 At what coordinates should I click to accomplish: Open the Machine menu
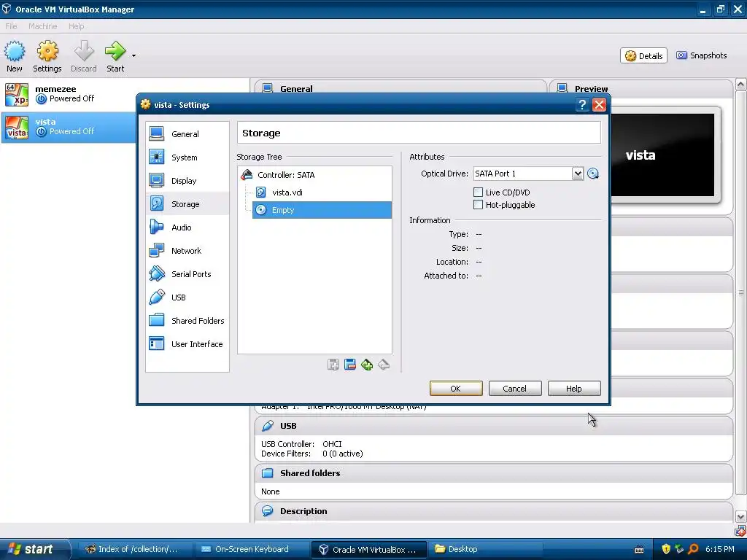pos(42,26)
